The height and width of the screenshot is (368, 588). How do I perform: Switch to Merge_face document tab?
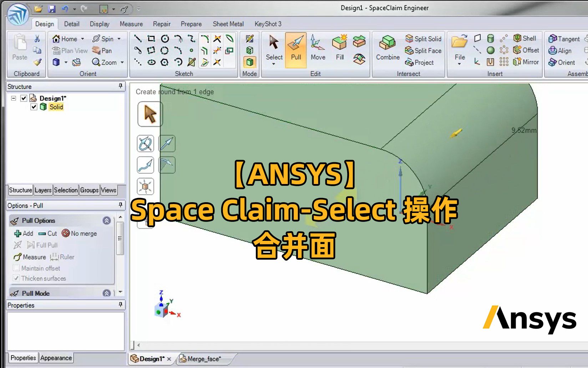(x=204, y=359)
